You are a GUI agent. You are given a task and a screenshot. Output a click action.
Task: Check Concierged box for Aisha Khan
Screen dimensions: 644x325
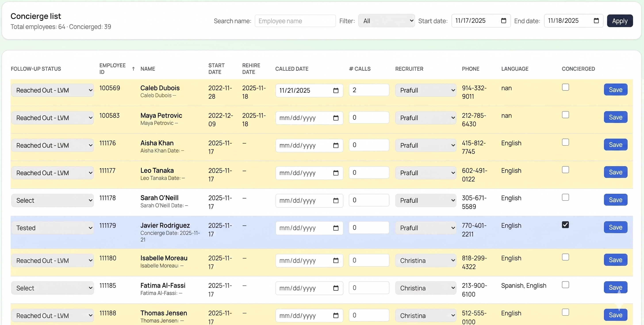[x=565, y=142]
